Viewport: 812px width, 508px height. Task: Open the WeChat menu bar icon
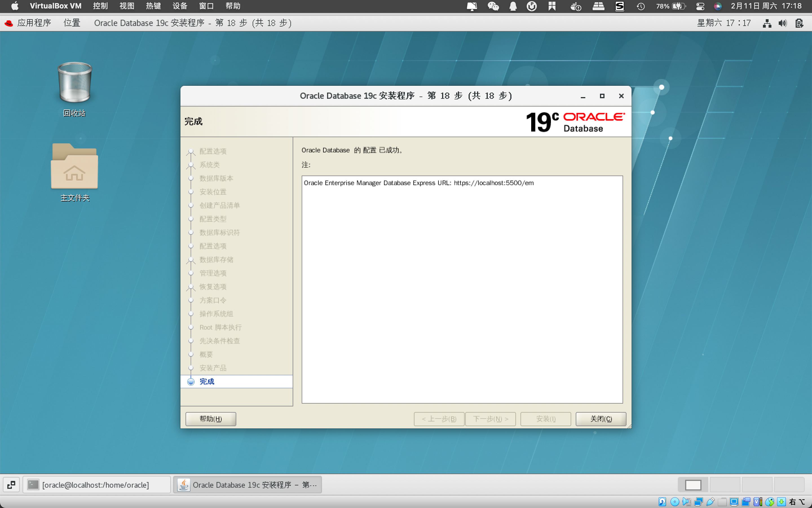coord(493,6)
